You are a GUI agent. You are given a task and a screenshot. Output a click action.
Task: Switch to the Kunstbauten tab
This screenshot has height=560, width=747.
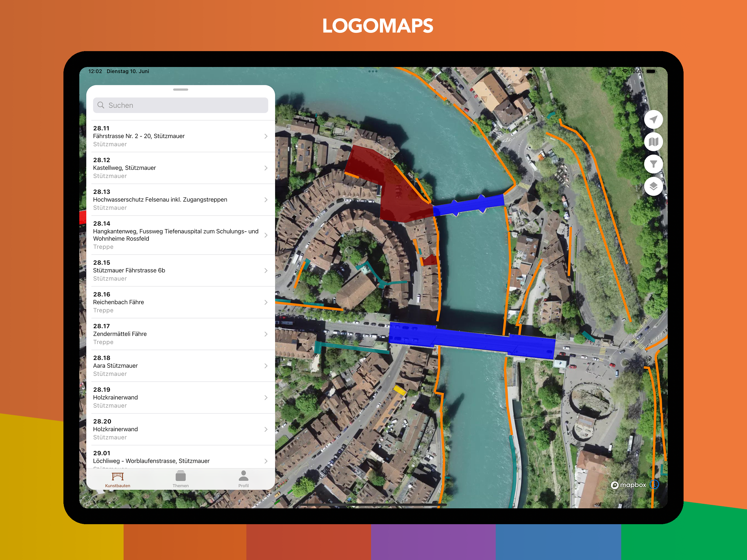coord(118,480)
